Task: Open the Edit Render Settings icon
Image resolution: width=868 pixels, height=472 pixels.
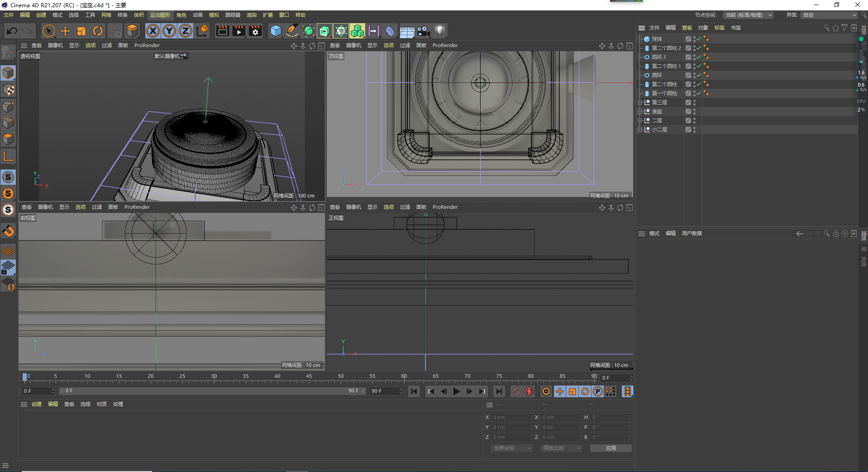Action: tap(255, 31)
